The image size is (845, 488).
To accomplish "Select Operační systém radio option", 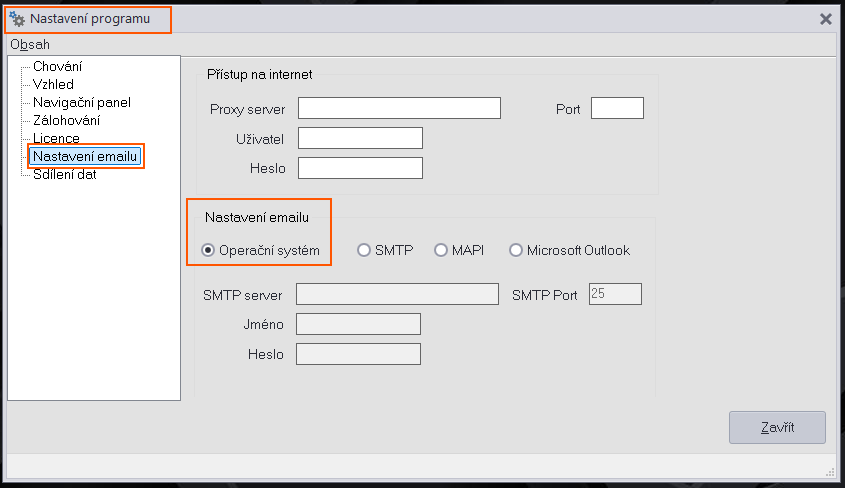I will [208, 251].
